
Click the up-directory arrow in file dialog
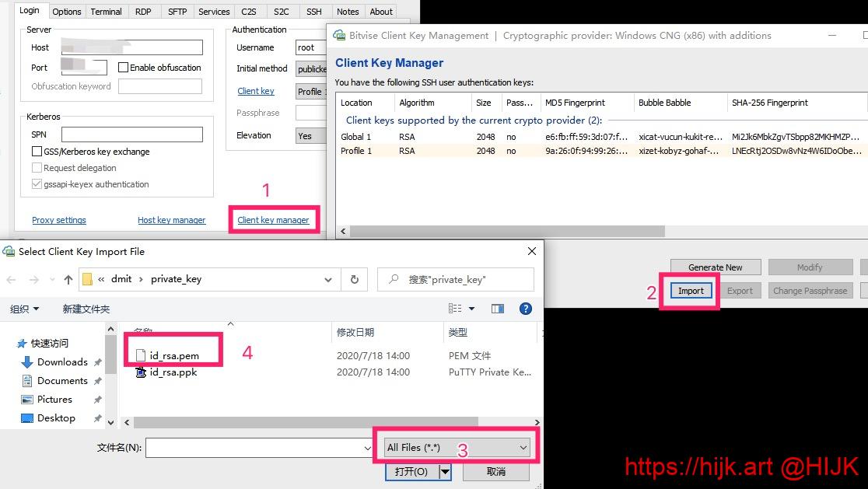68,280
